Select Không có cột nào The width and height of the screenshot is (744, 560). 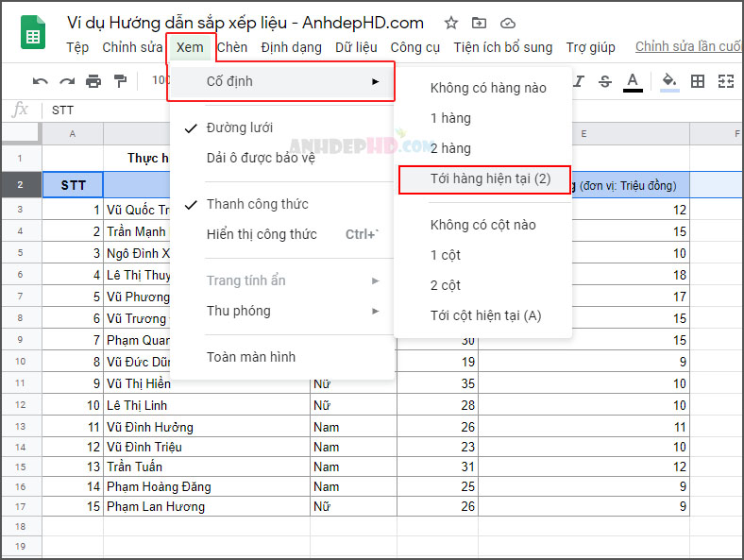483,225
